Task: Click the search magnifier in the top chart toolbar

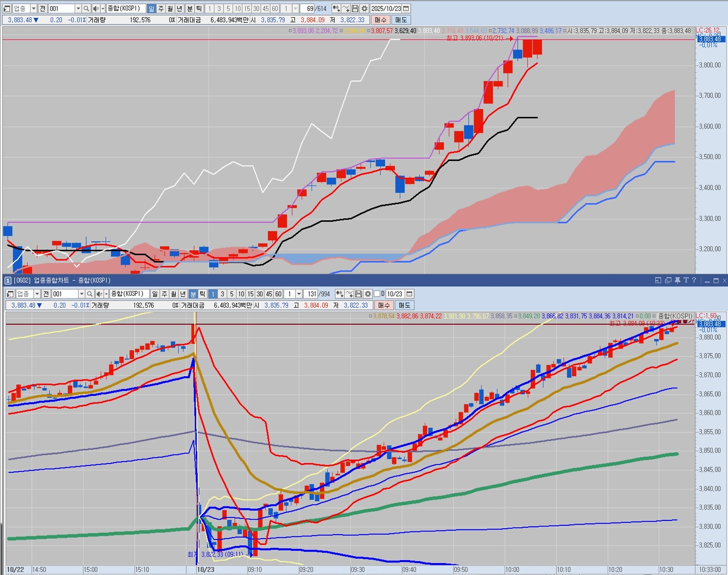Action: (x=86, y=8)
